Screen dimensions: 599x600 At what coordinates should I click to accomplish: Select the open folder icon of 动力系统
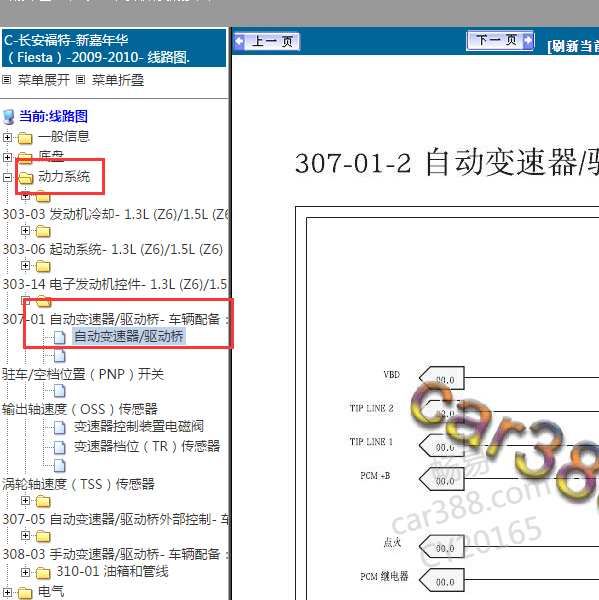tap(26, 178)
